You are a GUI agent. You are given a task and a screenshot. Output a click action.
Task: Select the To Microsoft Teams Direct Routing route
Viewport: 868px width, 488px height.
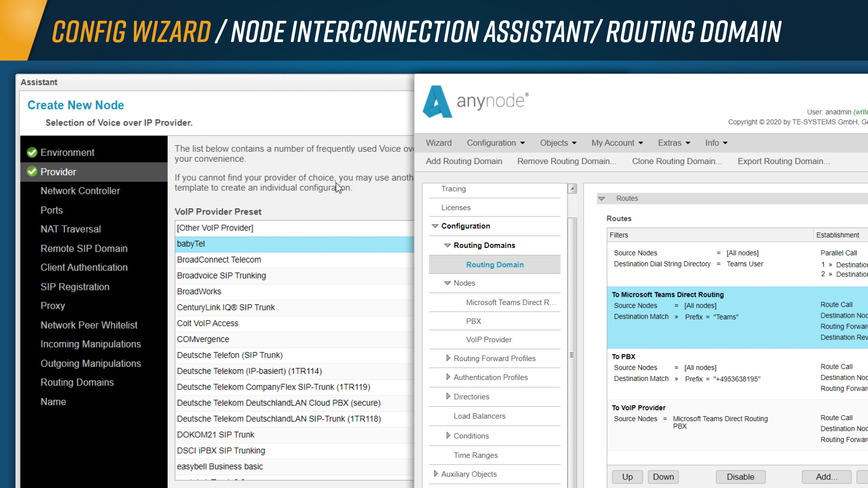[x=737, y=317]
